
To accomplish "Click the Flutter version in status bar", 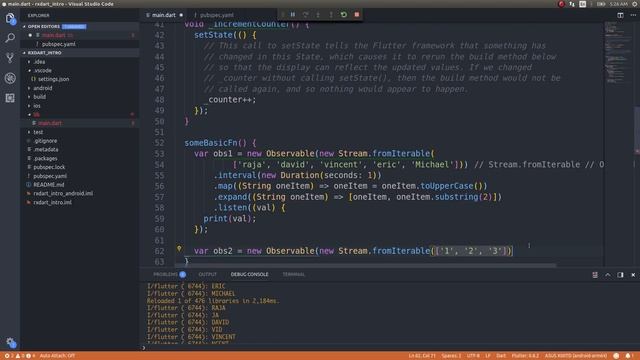I will coord(525,356).
